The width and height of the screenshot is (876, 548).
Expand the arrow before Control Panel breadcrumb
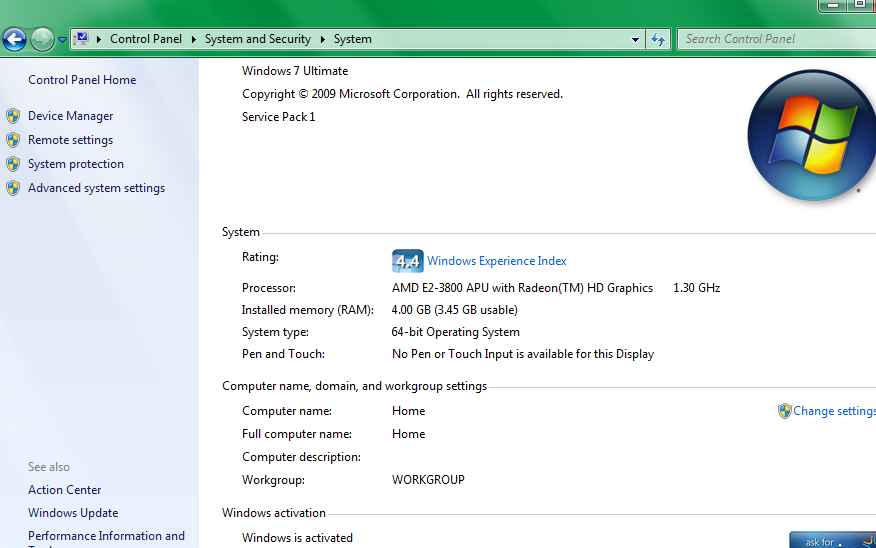tap(99, 39)
